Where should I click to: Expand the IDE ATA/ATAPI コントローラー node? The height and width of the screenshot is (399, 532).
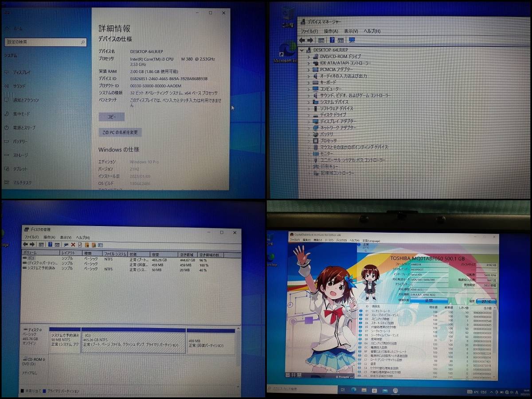pyautogui.click(x=309, y=63)
